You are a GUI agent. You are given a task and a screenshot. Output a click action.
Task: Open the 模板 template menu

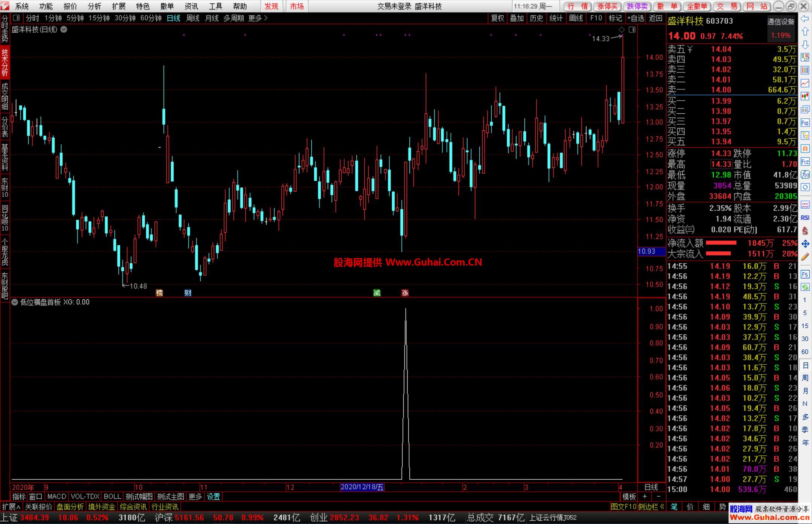click(x=629, y=497)
